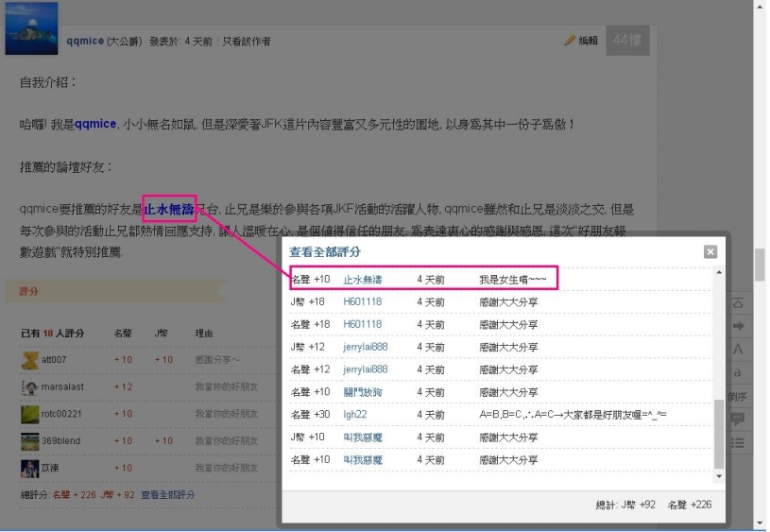
Task: Click 名聲 +10 value in 止水無濤 row
Action: click(310, 280)
